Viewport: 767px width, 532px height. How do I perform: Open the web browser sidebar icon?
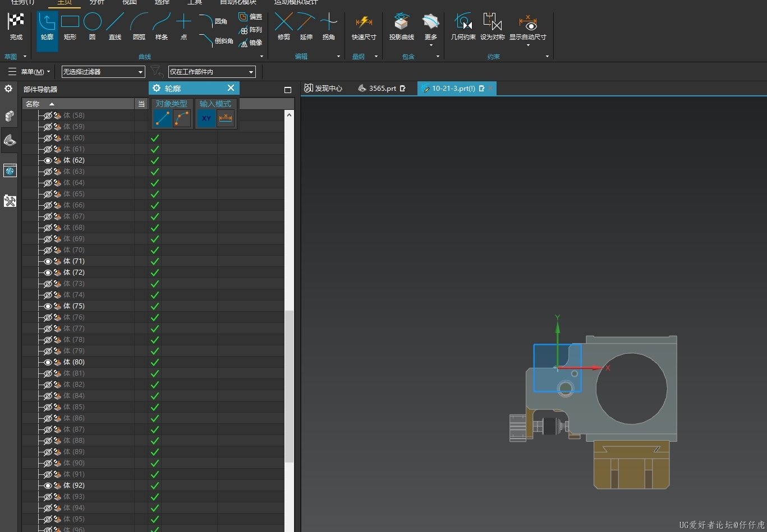coord(10,171)
